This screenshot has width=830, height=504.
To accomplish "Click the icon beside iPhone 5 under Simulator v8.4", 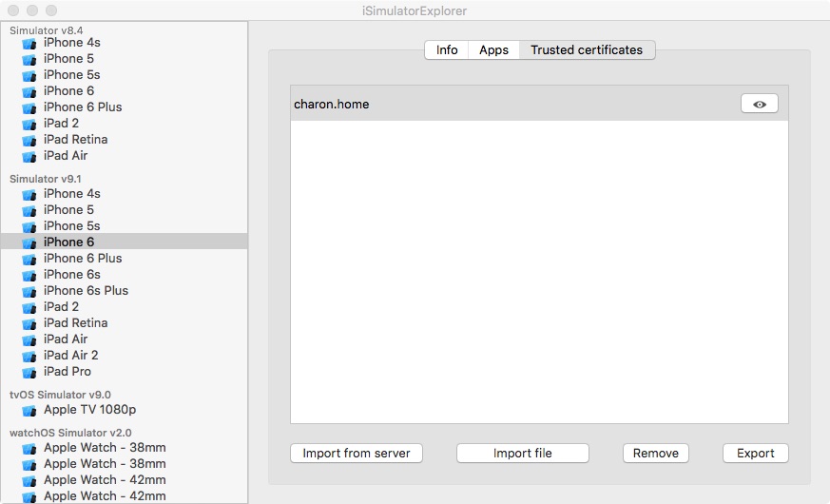I will pos(29,60).
